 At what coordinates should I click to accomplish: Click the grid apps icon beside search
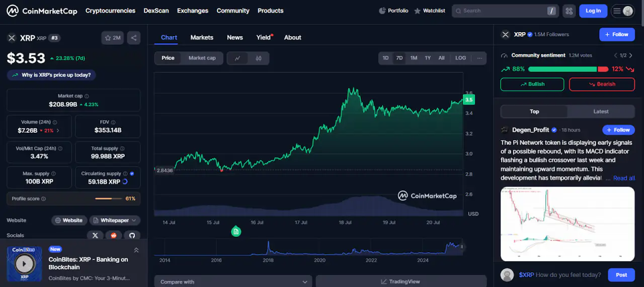569,11
